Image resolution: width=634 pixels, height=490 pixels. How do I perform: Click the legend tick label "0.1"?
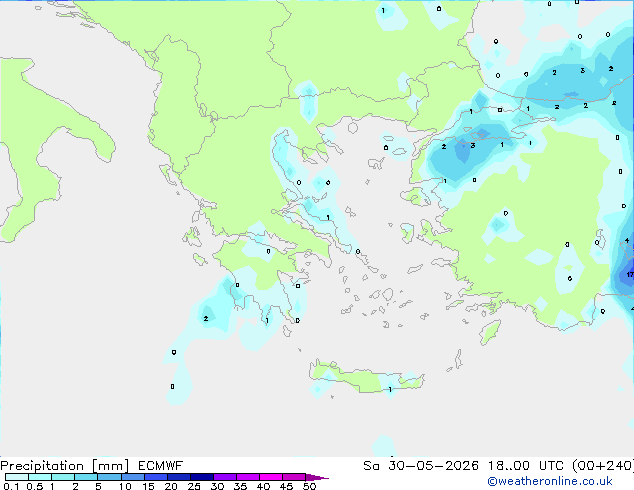[11, 486]
